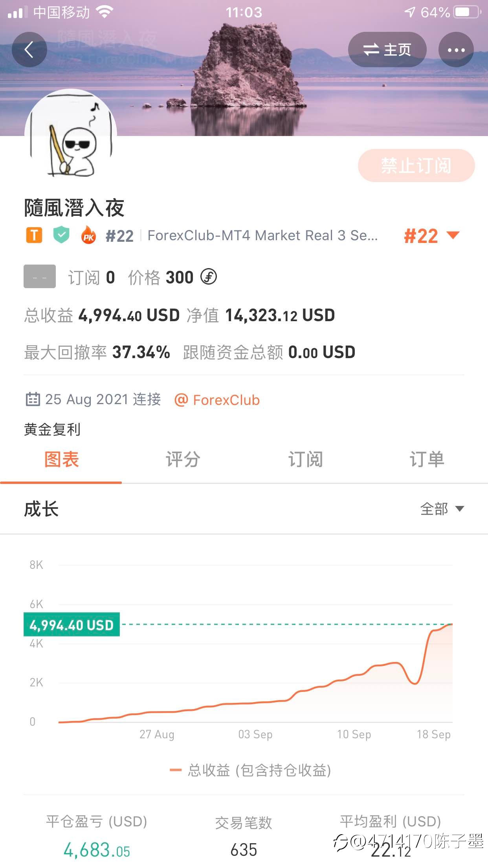488x868 pixels.
Task: Tap the 禁止订阅 button
Action: pos(416,166)
